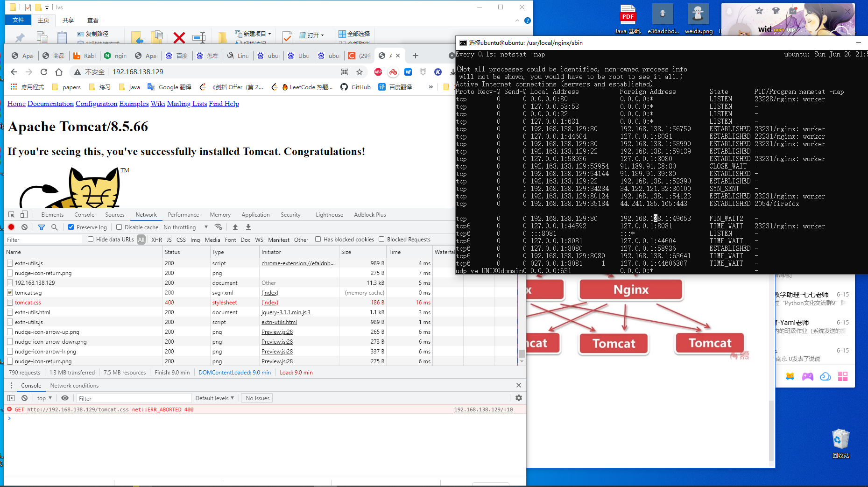Check the Blocked Requests filter
This screenshot has width=868, height=487.
click(381, 240)
